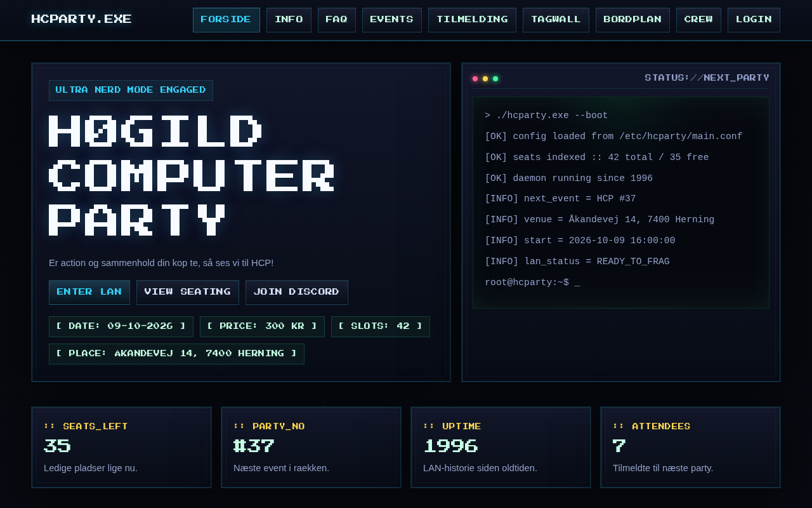Click the text 'Ledige pladser lige nu.'

click(x=91, y=468)
